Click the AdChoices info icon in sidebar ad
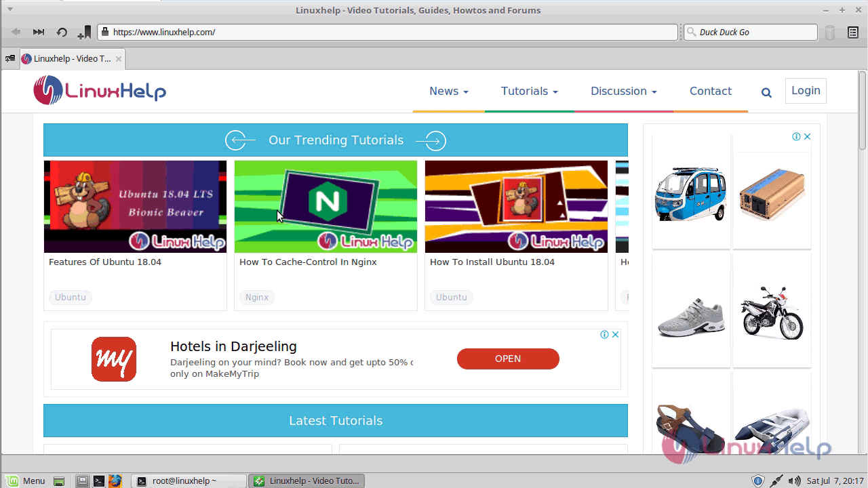The width and height of the screenshot is (868, 488). (x=797, y=136)
